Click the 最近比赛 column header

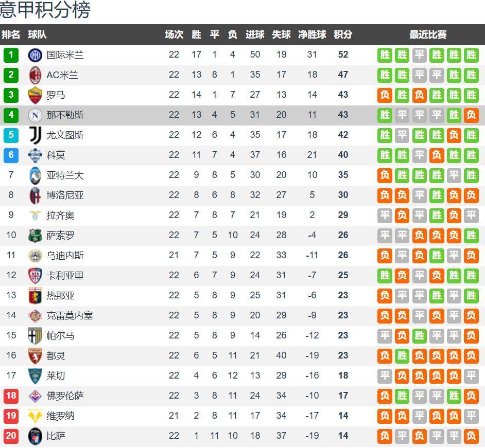click(428, 35)
